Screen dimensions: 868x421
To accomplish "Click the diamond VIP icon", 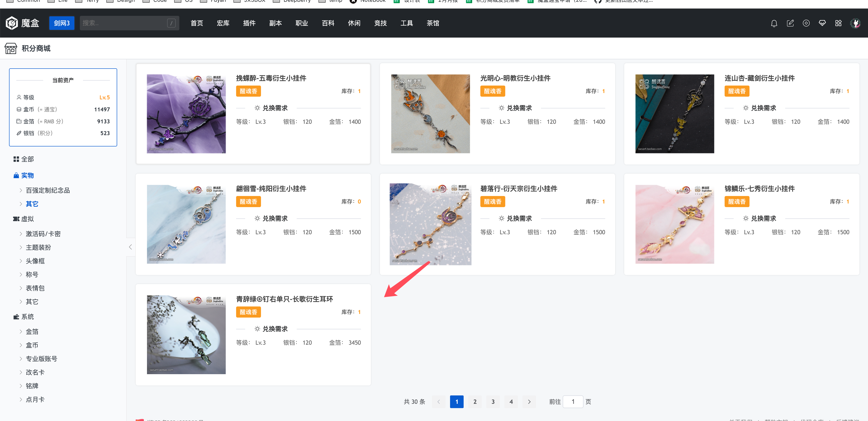I will pyautogui.click(x=822, y=23).
